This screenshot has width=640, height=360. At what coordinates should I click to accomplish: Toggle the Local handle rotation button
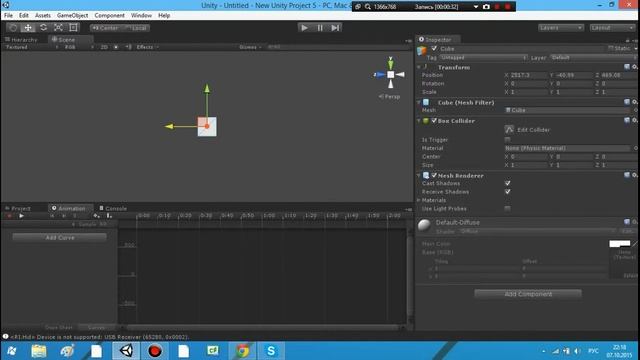136,28
